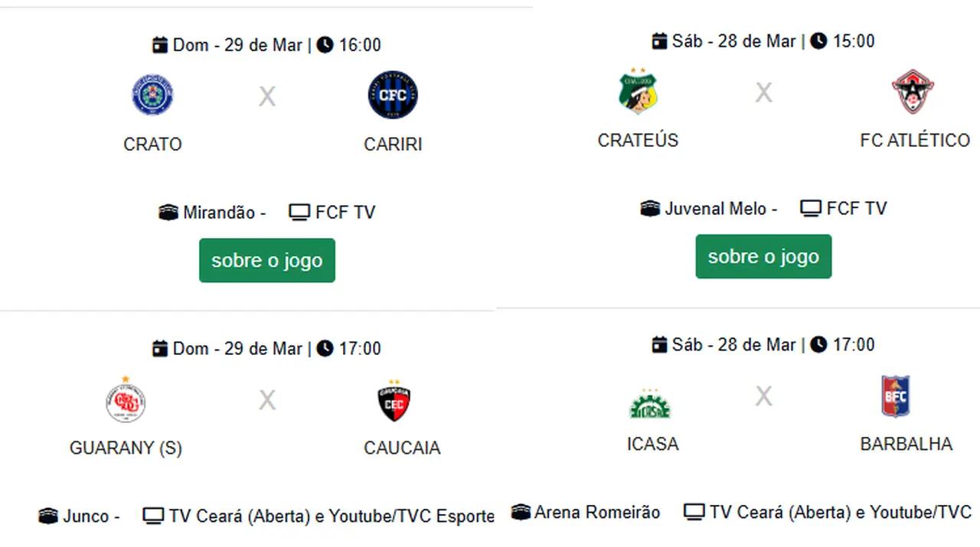Click the Crateús team crest

(639, 92)
